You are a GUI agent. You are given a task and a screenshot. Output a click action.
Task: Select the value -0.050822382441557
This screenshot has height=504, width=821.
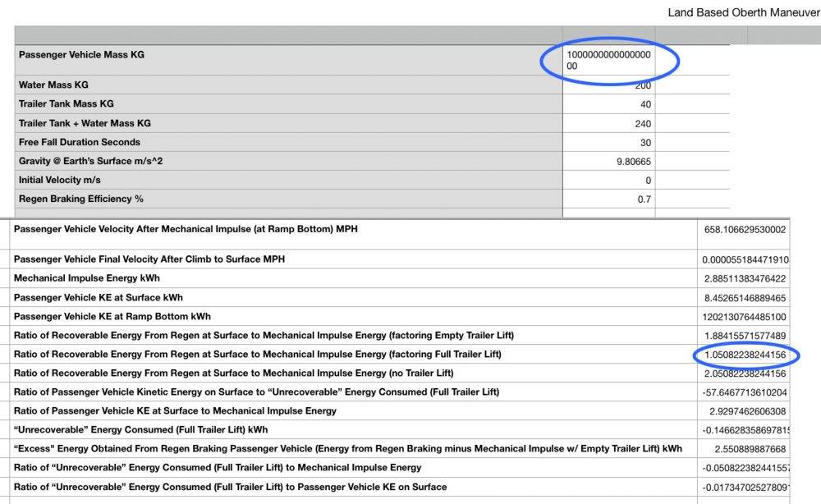click(745, 468)
